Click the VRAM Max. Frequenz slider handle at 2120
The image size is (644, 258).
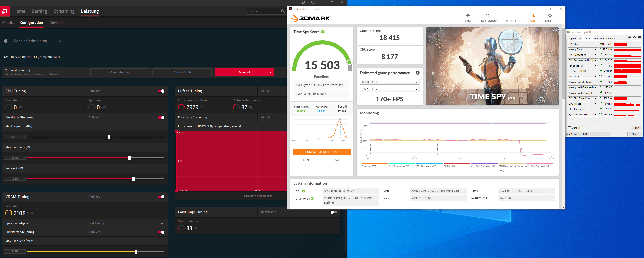pyautogui.click(x=136, y=252)
